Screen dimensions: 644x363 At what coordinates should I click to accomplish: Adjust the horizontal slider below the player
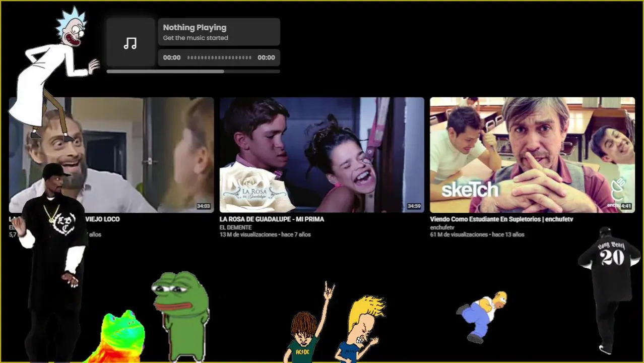pos(193,72)
